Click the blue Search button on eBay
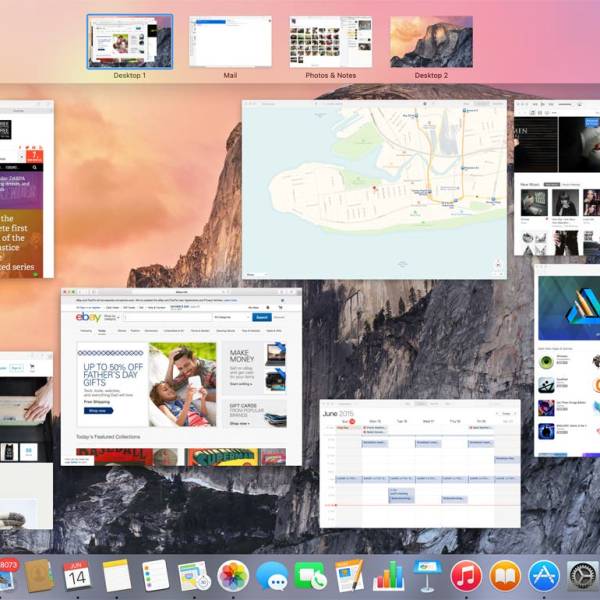The image size is (600, 600). point(262,317)
